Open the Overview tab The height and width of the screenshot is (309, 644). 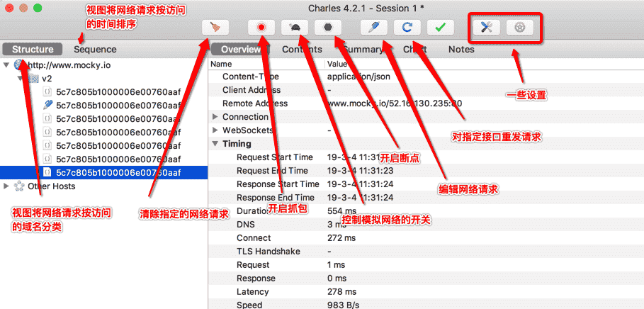241,50
